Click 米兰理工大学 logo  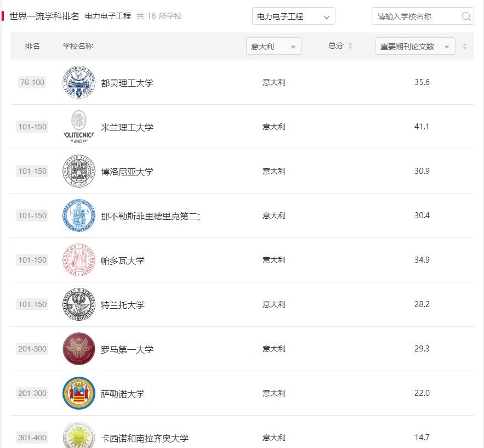point(79,127)
